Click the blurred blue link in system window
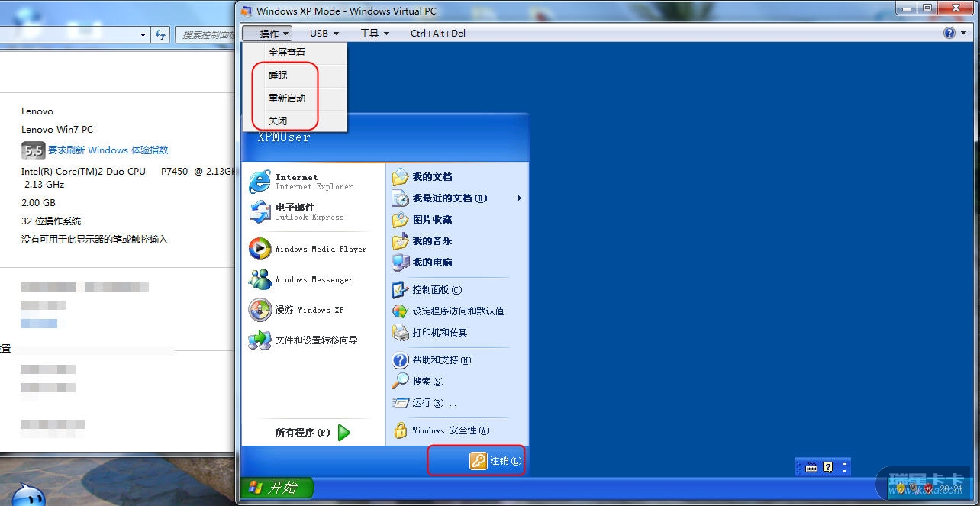 pyautogui.click(x=39, y=324)
